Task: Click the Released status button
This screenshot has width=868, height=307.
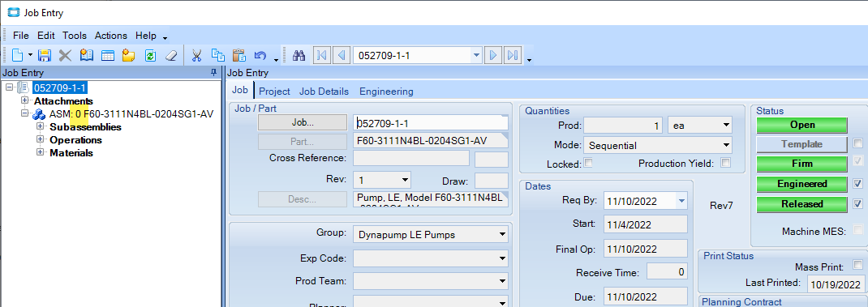Action: [802, 204]
